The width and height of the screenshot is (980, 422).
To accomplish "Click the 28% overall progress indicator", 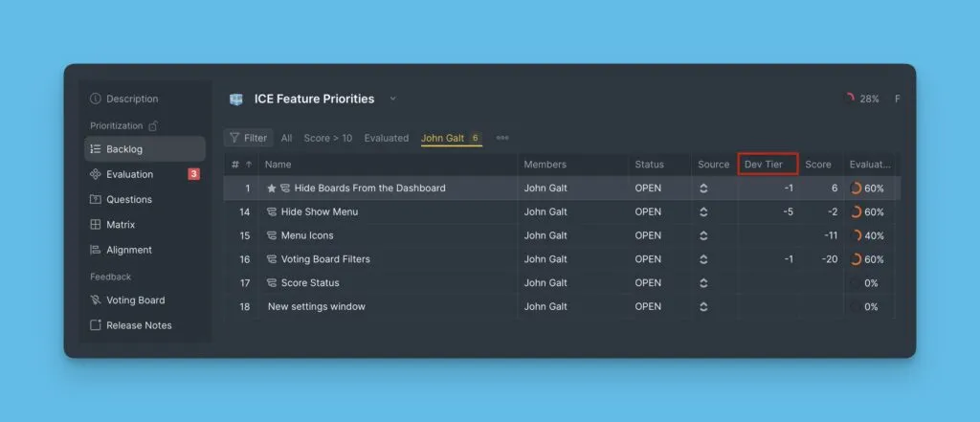I will (861, 99).
